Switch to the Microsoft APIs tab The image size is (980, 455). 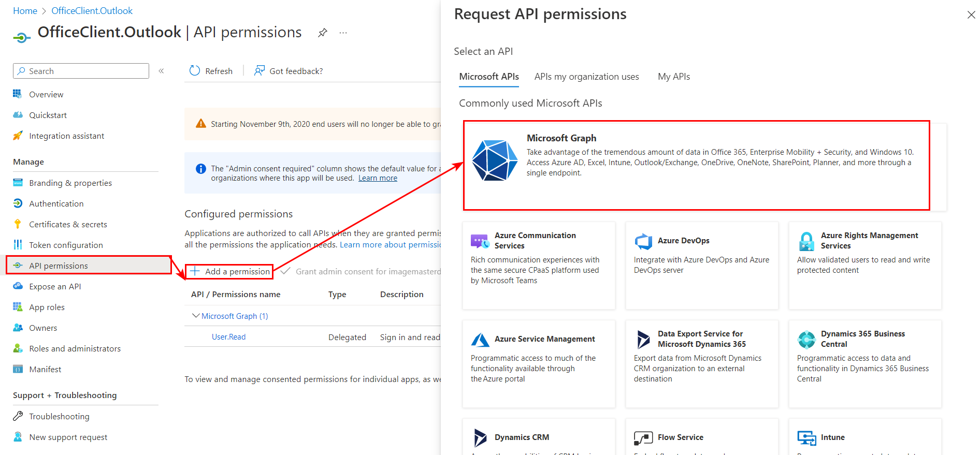pyautogui.click(x=489, y=77)
